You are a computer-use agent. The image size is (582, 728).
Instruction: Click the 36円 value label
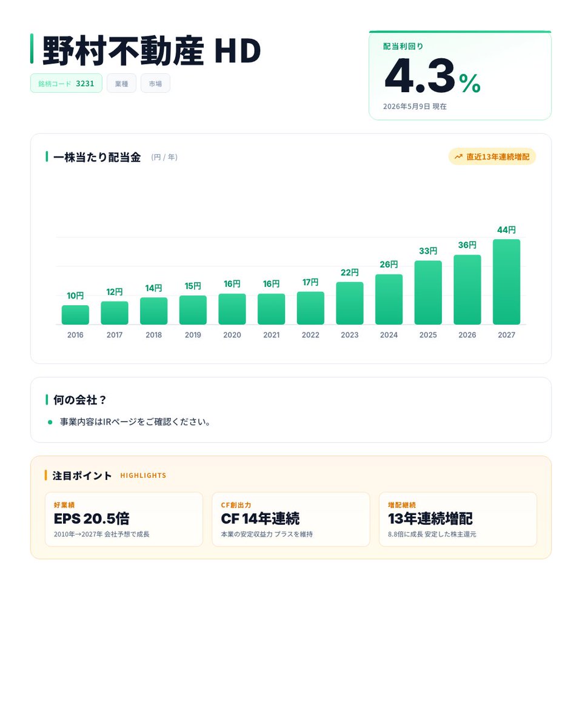click(x=467, y=245)
